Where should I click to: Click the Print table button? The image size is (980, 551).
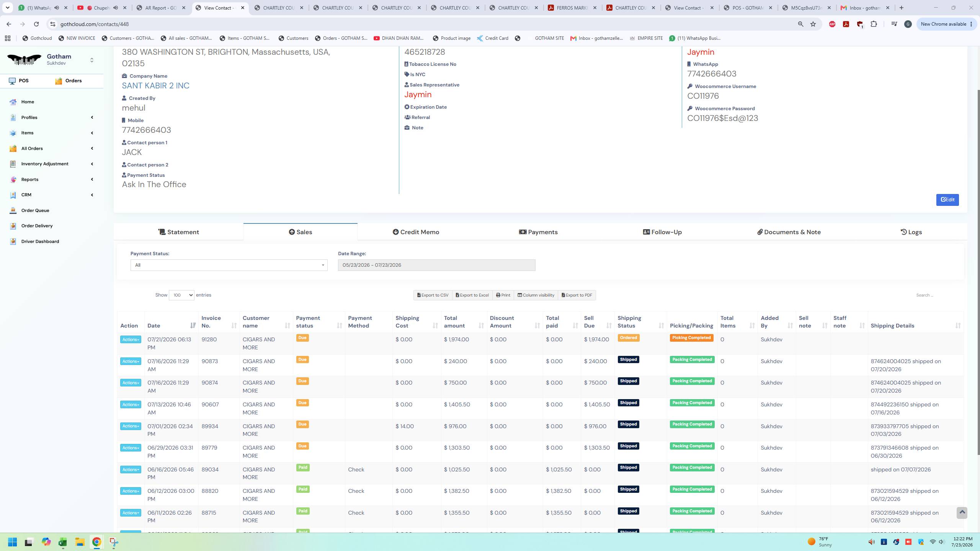[x=503, y=295]
